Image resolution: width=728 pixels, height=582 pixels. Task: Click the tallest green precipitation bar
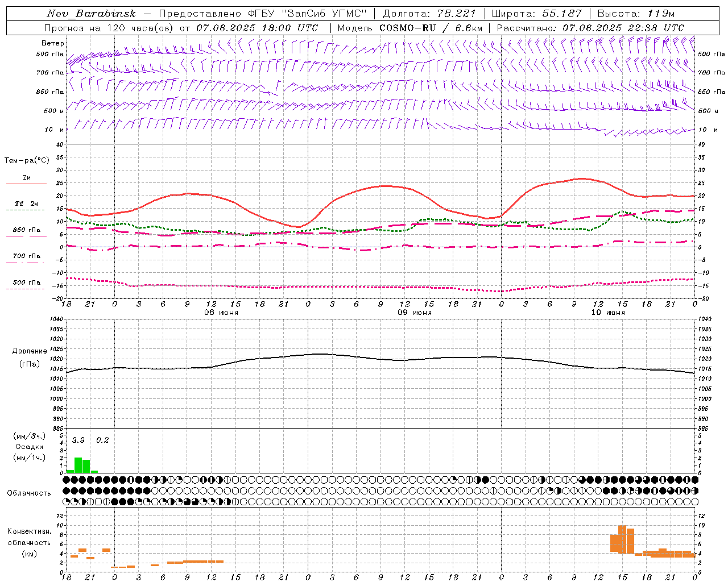(78, 465)
